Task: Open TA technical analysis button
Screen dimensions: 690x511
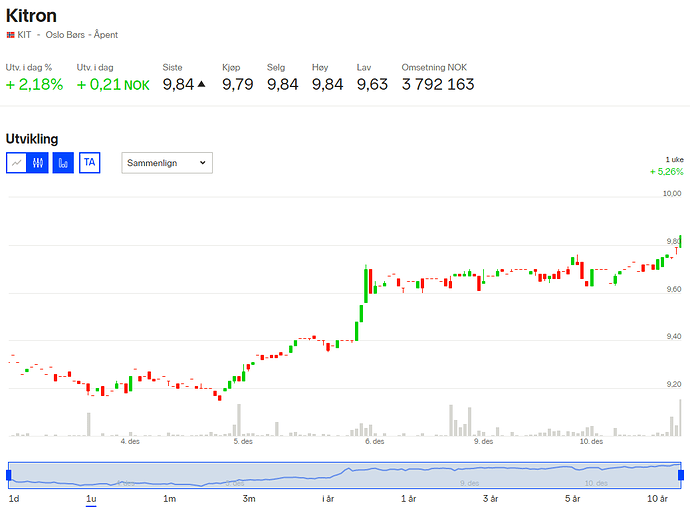Action: (x=90, y=163)
